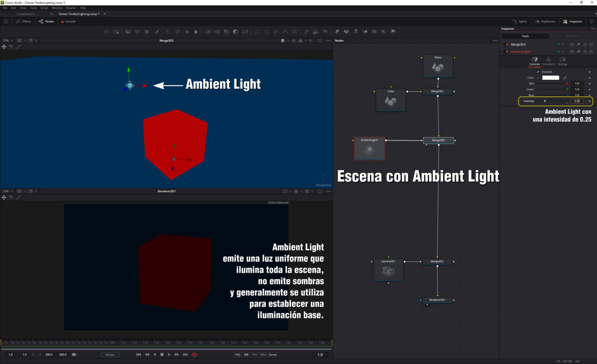Open the Transform tab icon in the Inspector
The height and width of the screenshot is (364, 597).
(x=548, y=60)
